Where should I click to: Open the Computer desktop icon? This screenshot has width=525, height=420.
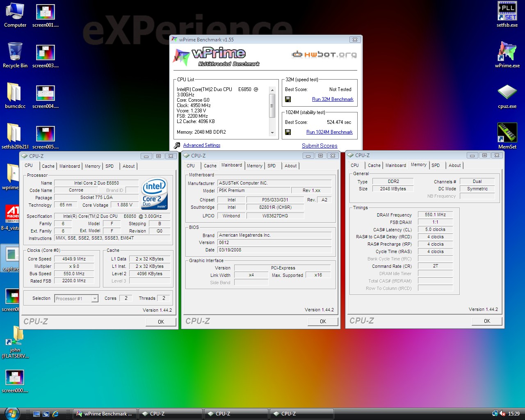15,15
